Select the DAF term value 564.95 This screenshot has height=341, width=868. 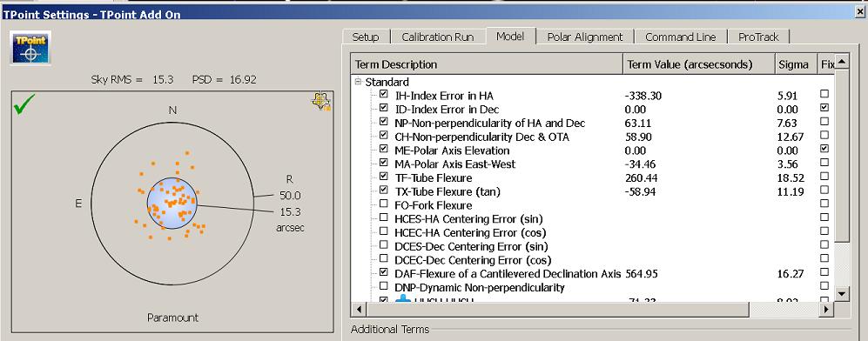(642, 273)
